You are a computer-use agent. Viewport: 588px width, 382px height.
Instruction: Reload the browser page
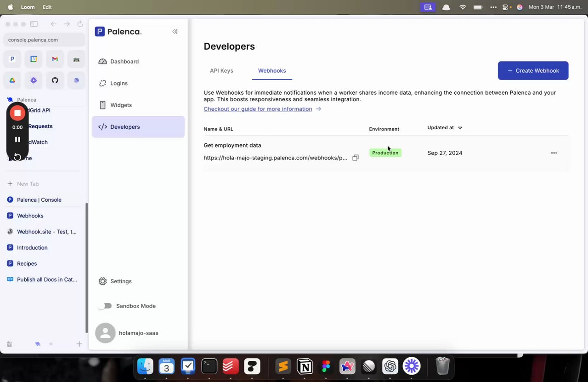click(x=80, y=24)
